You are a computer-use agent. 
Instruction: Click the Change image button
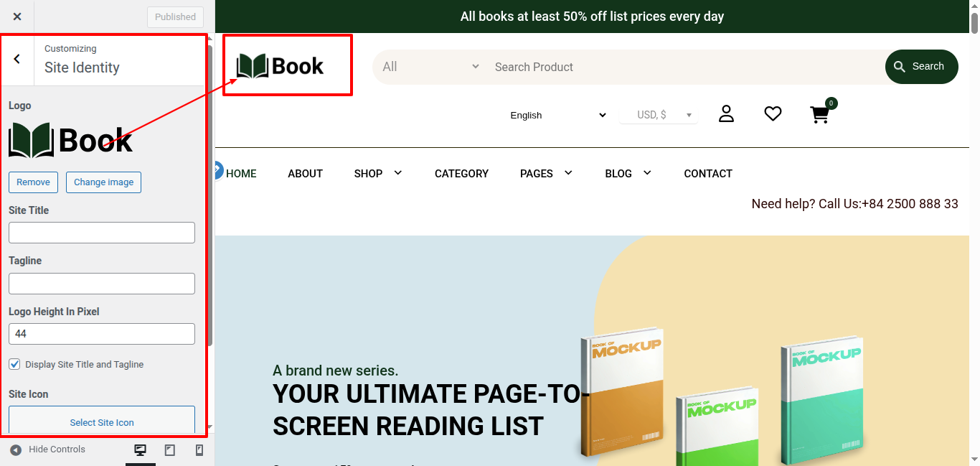[103, 182]
